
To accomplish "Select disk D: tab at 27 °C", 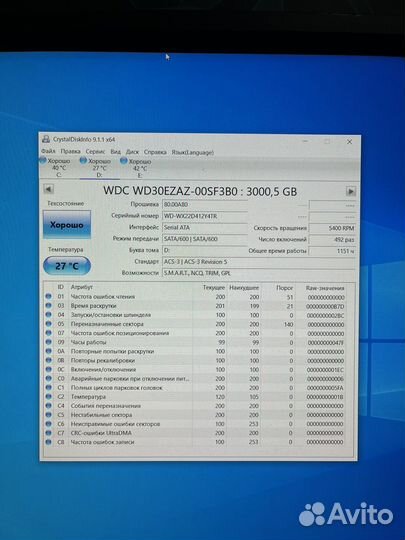I will click(100, 168).
